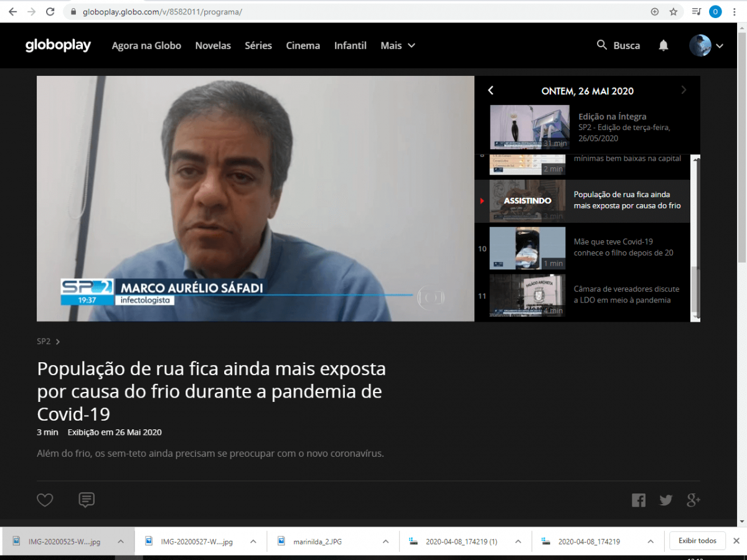Expand options for last 2020-04-08_174219 download
The width and height of the screenshot is (747, 560).
tap(651, 541)
